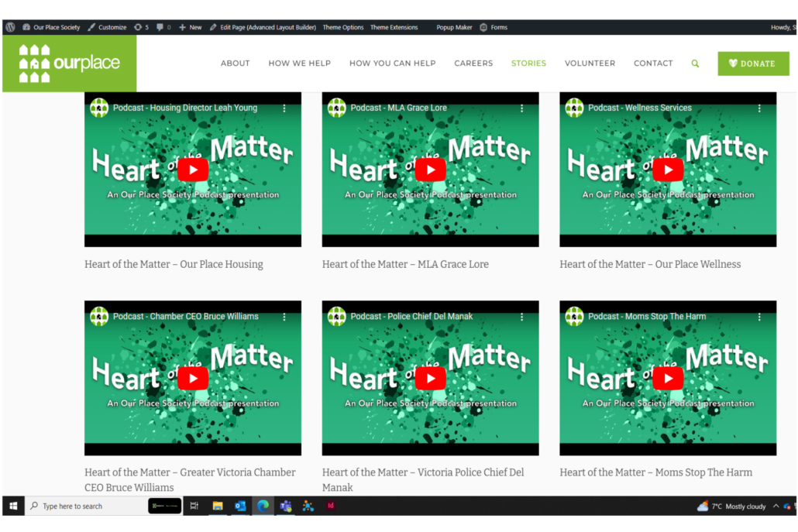Click video title 'Podcast - Housing Director Leah Young'
Image resolution: width=798 pixels, height=532 pixels.
point(185,108)
